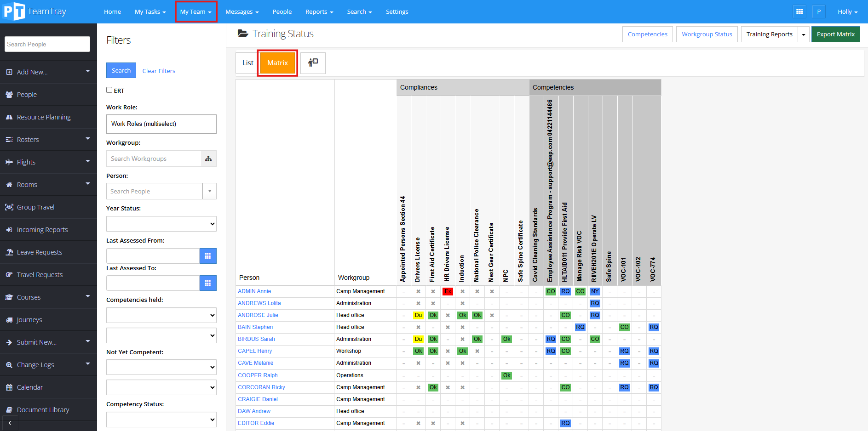Open ADMIN Annie's profile link
The width and height of the screenshot is (868, 431).
coord(254,291)
